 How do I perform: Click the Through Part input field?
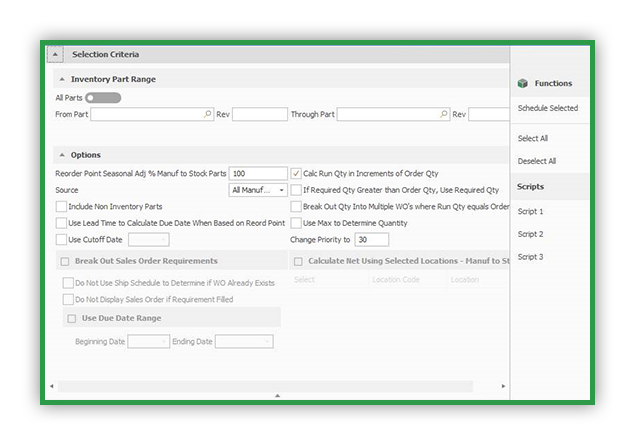[393, 114]
